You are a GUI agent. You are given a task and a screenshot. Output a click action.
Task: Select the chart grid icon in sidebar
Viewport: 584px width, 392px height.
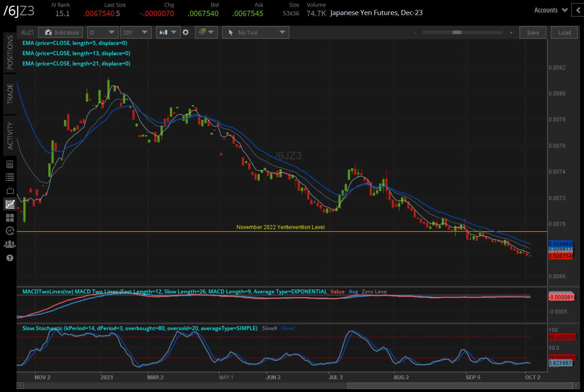(x=10, y=204)
